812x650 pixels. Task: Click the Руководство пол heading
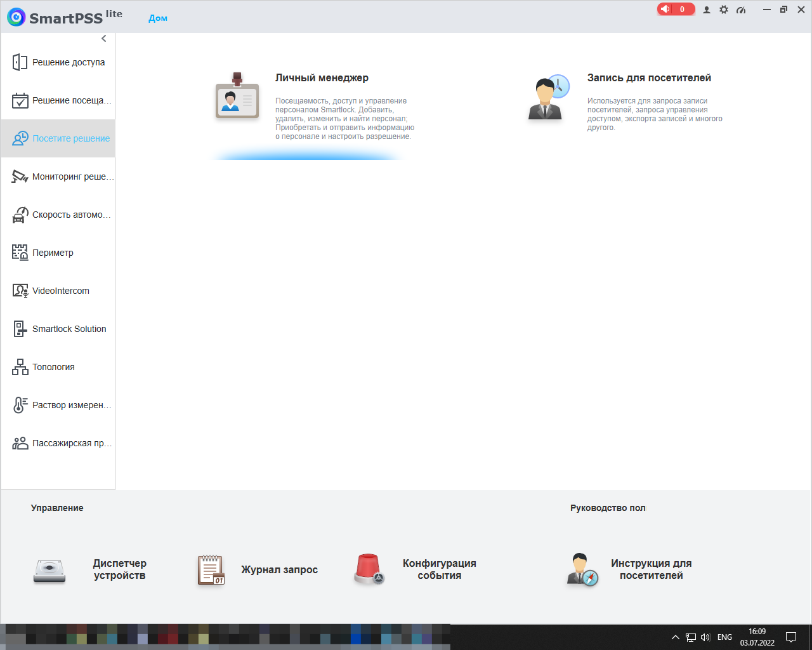(x=608, y=508)
